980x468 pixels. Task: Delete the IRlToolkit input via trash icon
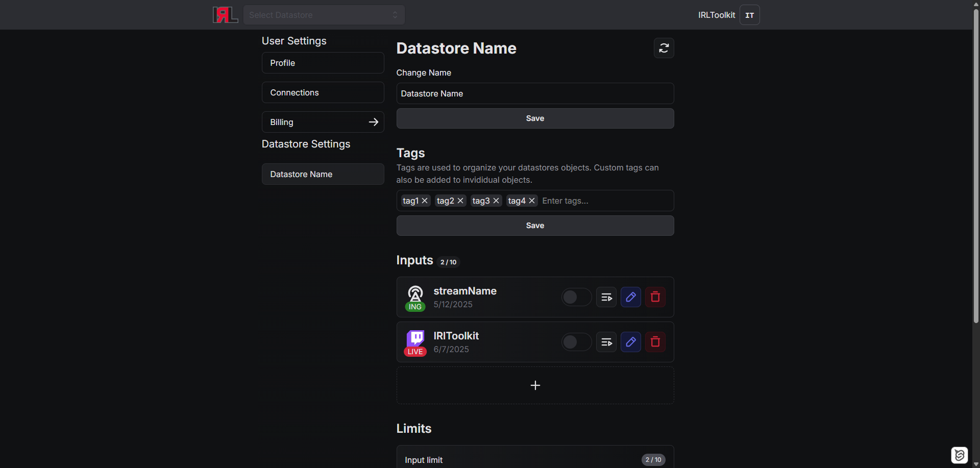point(655,342)
